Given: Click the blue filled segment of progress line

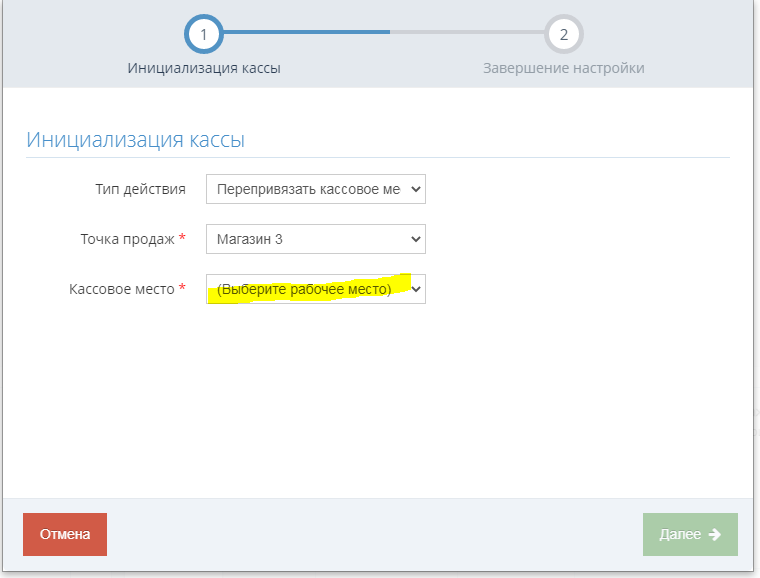Looking at the screenshot, I should (x=306, y=32).
